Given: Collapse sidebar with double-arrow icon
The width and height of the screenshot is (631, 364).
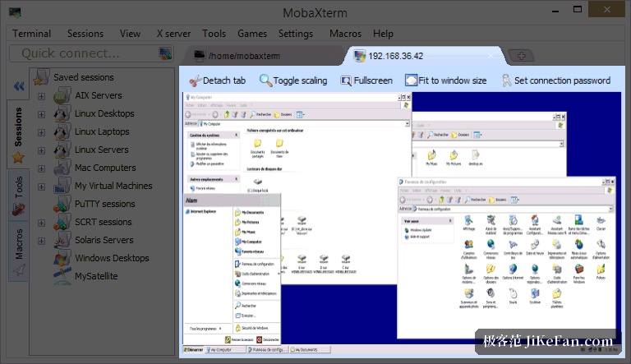Looking at the screenshot, I should (x=19, y=85).
